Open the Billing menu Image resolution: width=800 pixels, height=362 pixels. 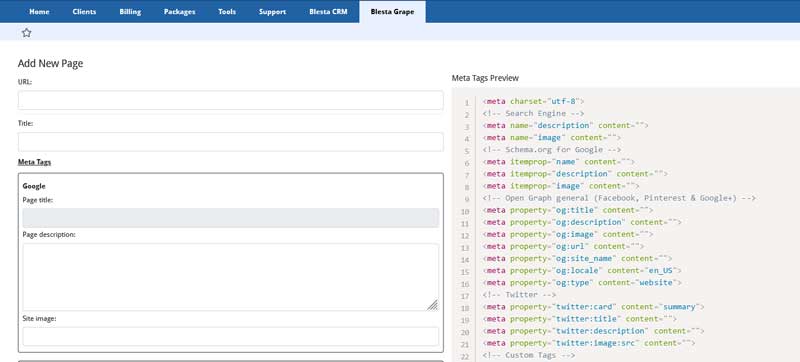click(130, 12)
